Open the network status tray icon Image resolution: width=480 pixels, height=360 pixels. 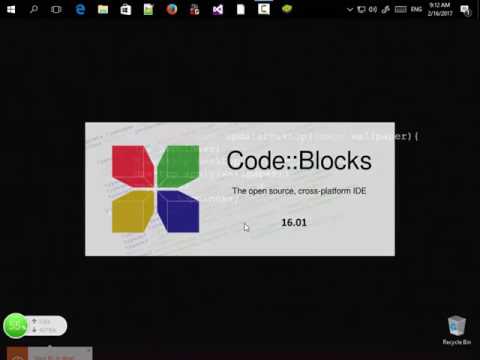pos(361,9)
